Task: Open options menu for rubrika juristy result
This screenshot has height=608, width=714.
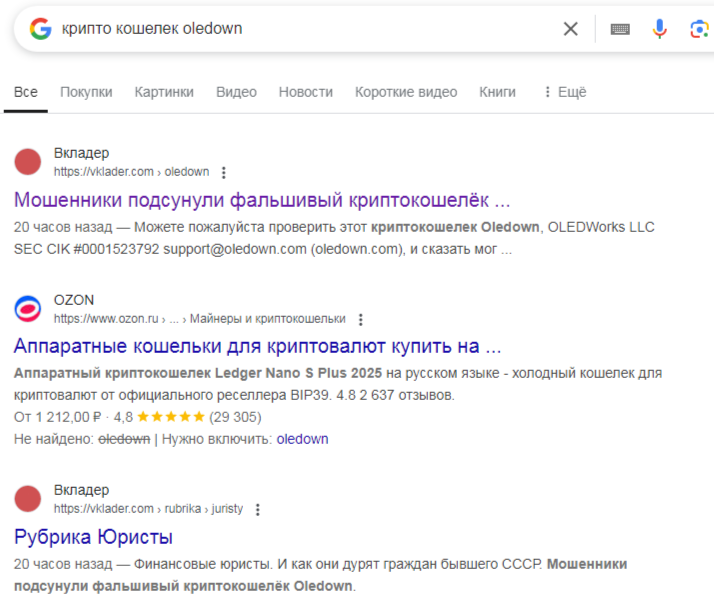Action: pyautogui.click(x=258, y=510)
